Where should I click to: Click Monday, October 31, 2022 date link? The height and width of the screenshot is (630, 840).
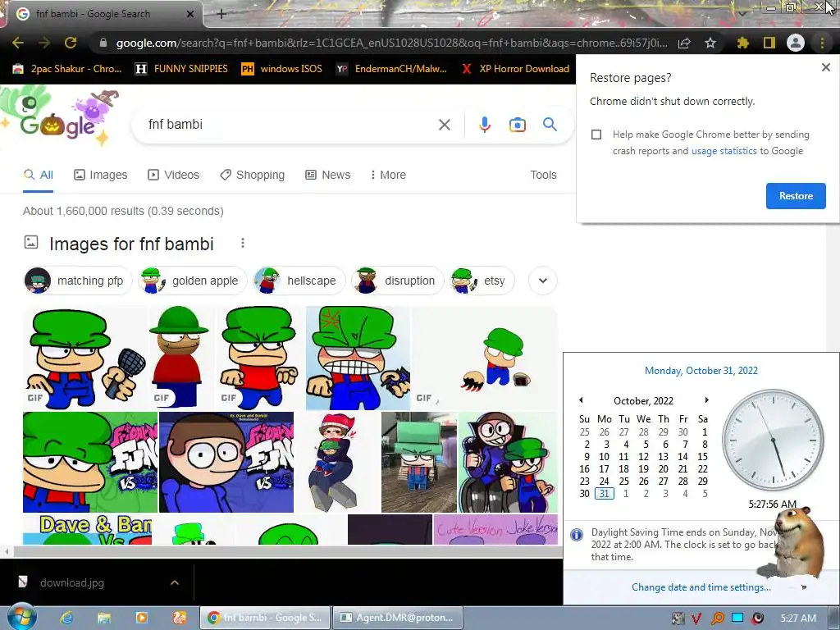701,371
